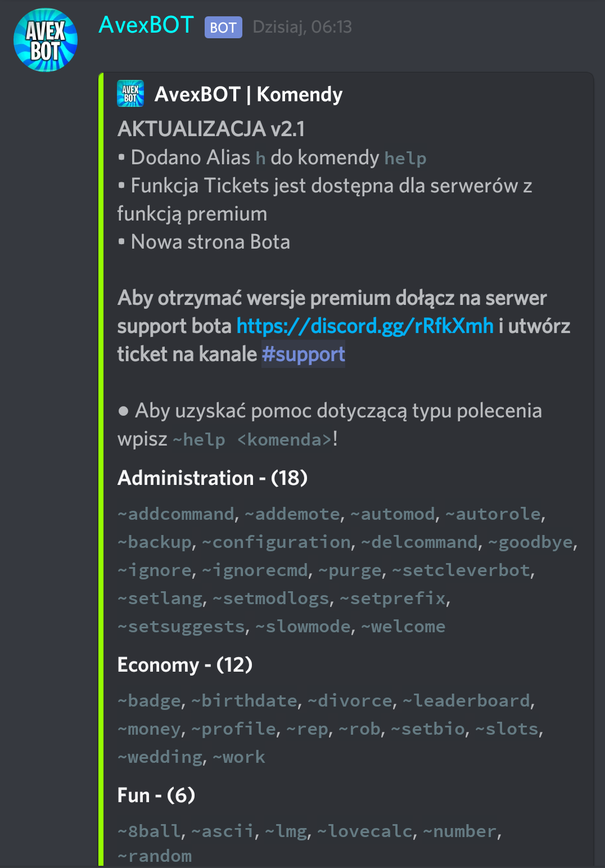Click the ~leaderboard command text
Viewport: 605px width, 868px height.
pos(467,701)
